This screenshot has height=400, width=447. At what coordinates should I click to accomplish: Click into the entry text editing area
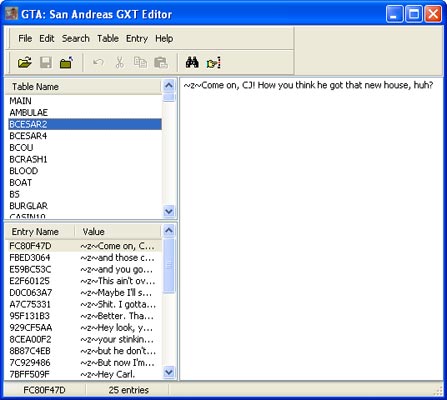pyautogui.click(x=311, y=229)
